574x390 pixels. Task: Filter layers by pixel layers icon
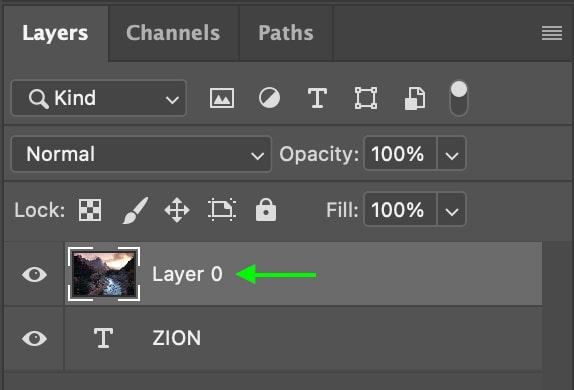[222, 98]
